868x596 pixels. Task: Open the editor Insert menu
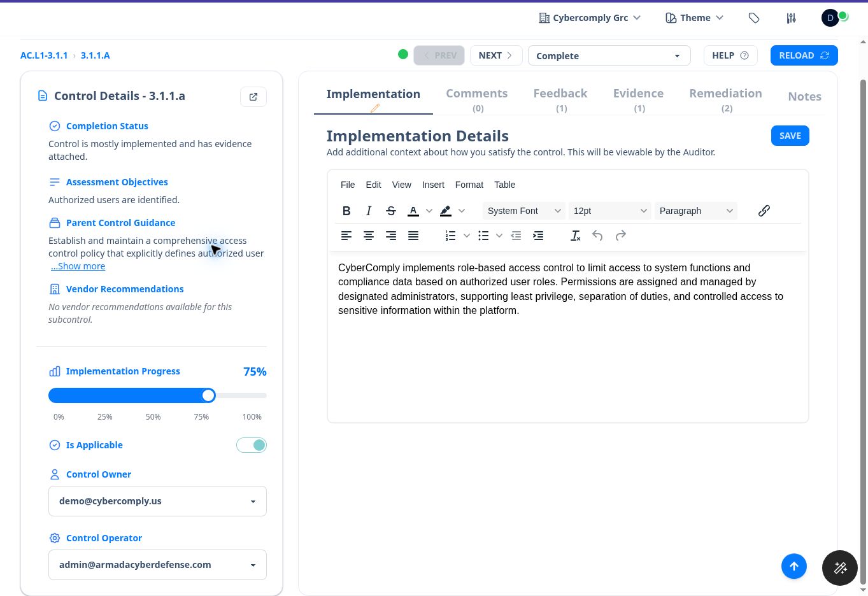pos(433,185)
